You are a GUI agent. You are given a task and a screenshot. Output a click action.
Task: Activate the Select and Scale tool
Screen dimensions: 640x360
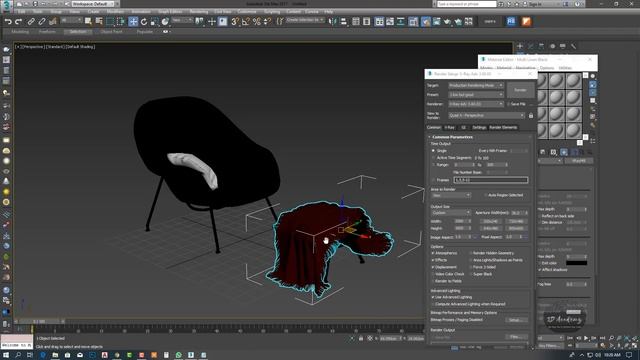pos(154,21)
